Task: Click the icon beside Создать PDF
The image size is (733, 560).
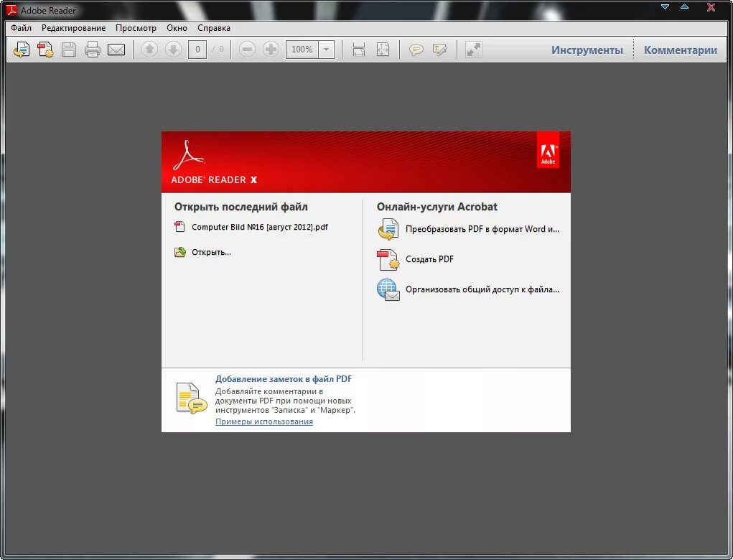Action: [x=388, y=260]
